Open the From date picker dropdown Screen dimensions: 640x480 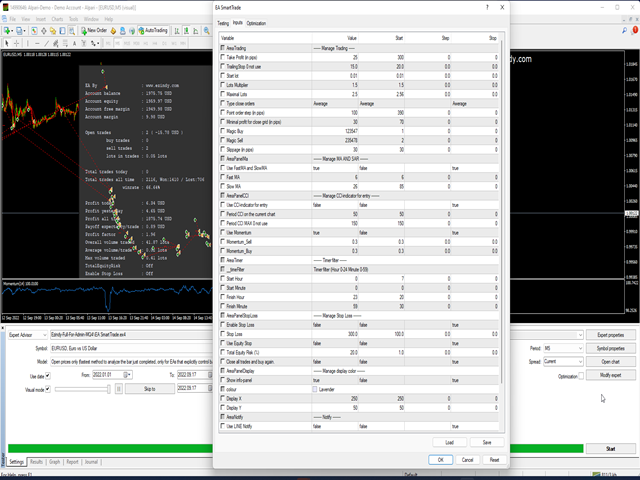127,375
